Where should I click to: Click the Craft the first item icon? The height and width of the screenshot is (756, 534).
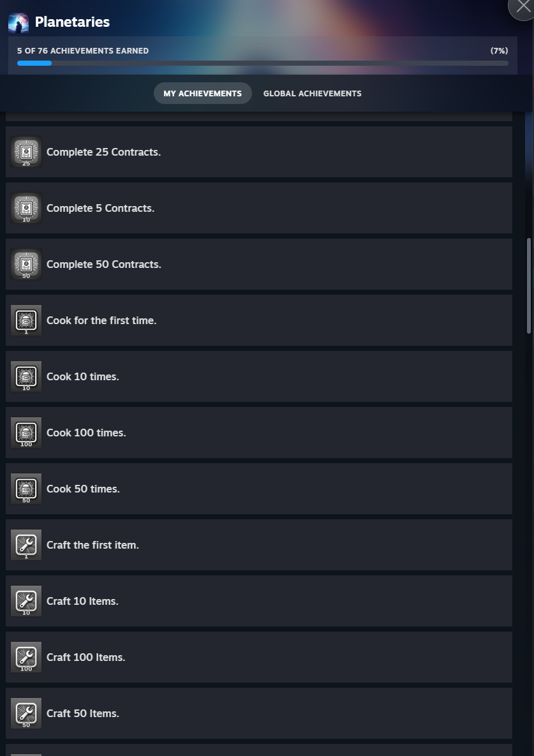tap(26, 545)
